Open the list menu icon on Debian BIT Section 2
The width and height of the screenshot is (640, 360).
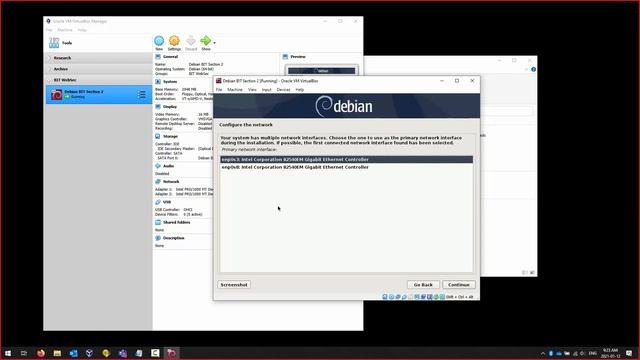(141, 95)
